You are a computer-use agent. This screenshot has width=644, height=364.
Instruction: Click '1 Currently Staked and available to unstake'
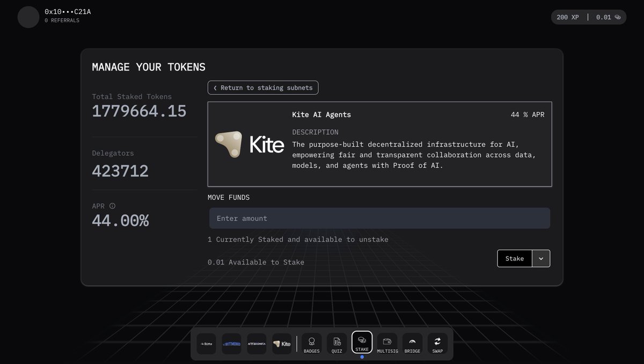pos(298,239)
